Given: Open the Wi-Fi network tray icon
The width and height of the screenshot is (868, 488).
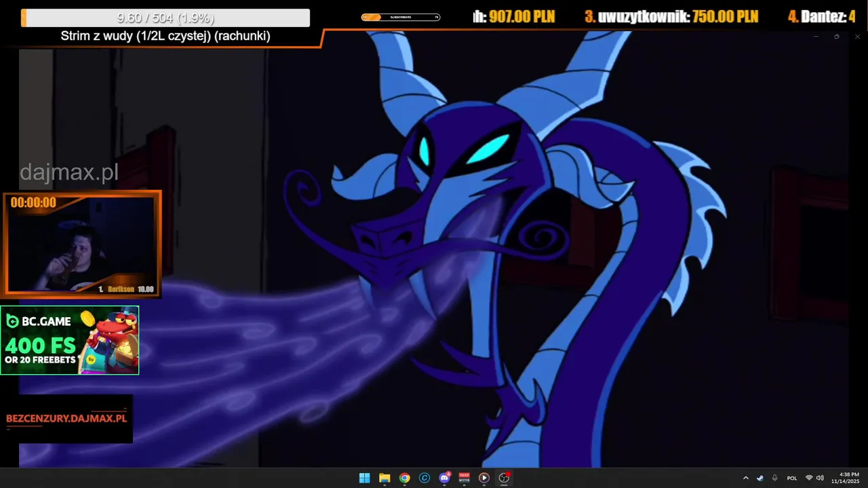Looking at the screenshot, I should click(808, 478).
